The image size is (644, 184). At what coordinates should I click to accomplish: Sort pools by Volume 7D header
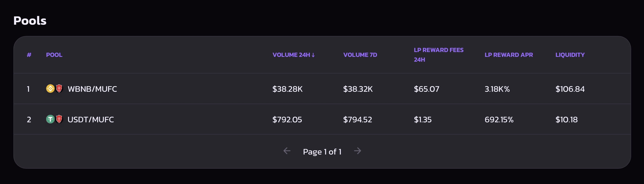pyautogui.click(x=360, y=55)
